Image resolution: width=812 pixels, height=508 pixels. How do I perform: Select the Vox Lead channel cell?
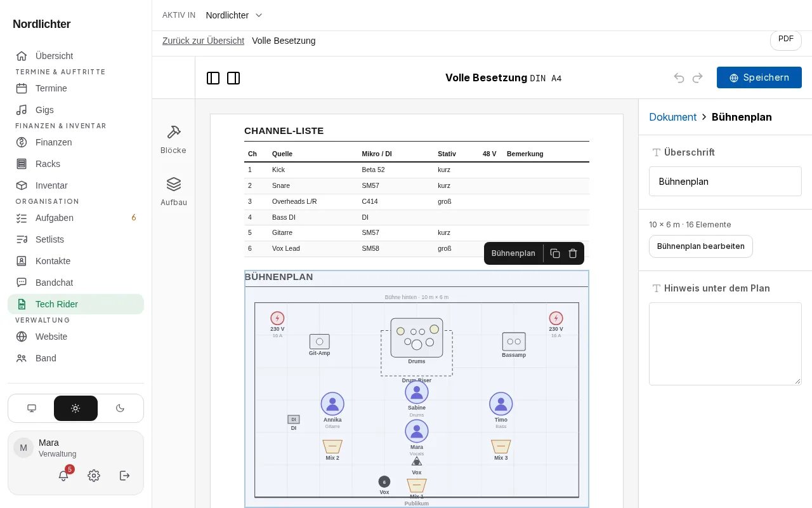(286, 249)
